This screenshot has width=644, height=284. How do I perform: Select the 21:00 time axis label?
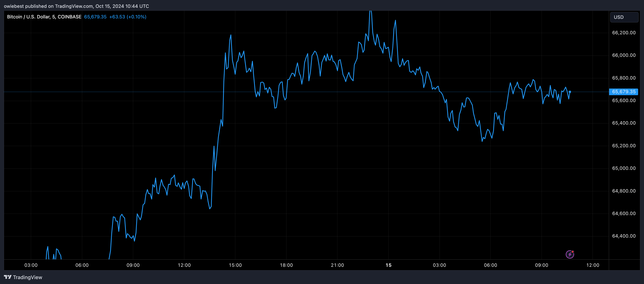[337, 265]
